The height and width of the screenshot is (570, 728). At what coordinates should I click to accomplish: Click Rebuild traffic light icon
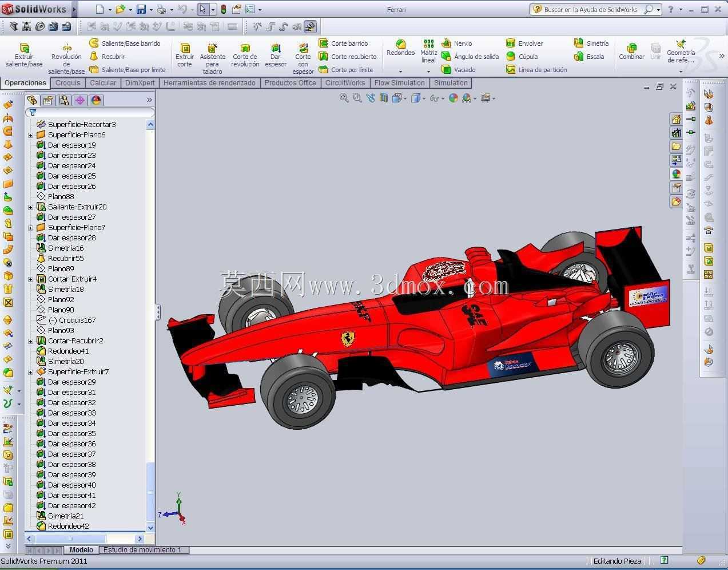[224, 10]
